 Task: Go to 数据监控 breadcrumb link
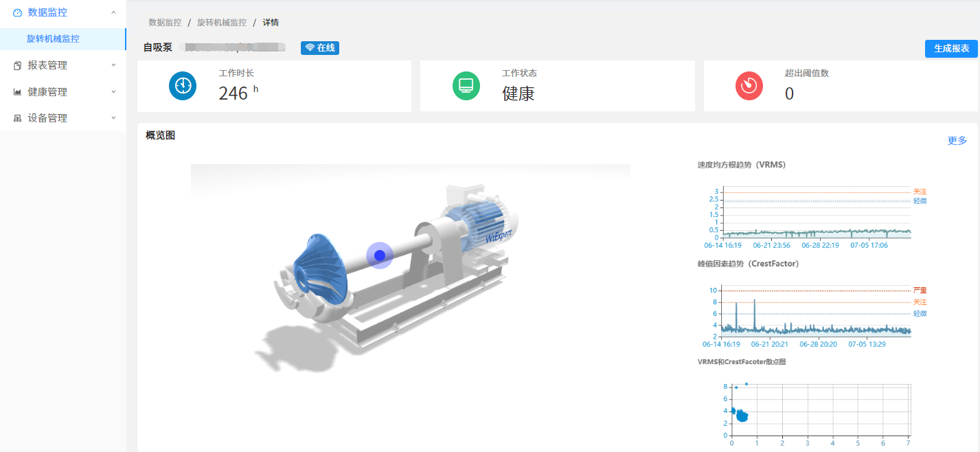pos(165,23)
